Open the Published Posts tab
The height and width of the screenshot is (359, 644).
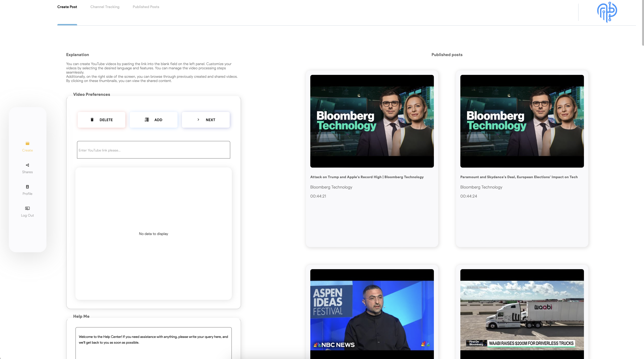[x=146, y=7]
